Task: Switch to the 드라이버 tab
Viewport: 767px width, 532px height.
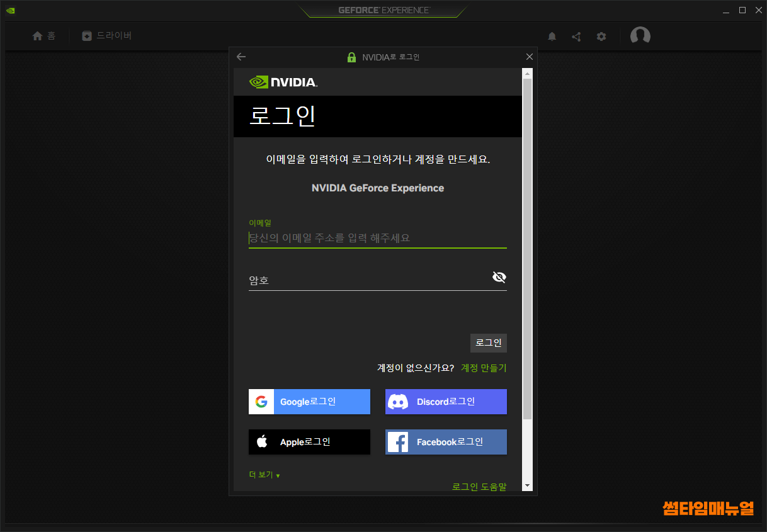Action: click(x=107, y=36)
